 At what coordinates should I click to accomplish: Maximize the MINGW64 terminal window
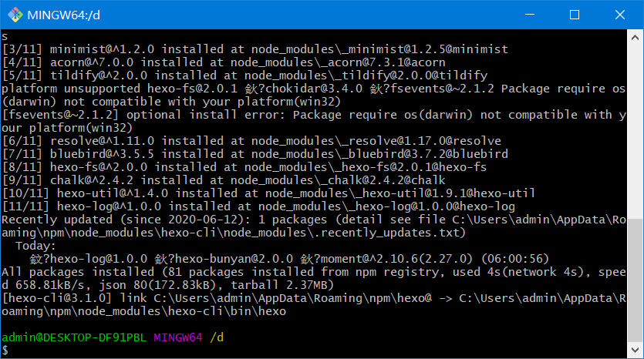575,15
